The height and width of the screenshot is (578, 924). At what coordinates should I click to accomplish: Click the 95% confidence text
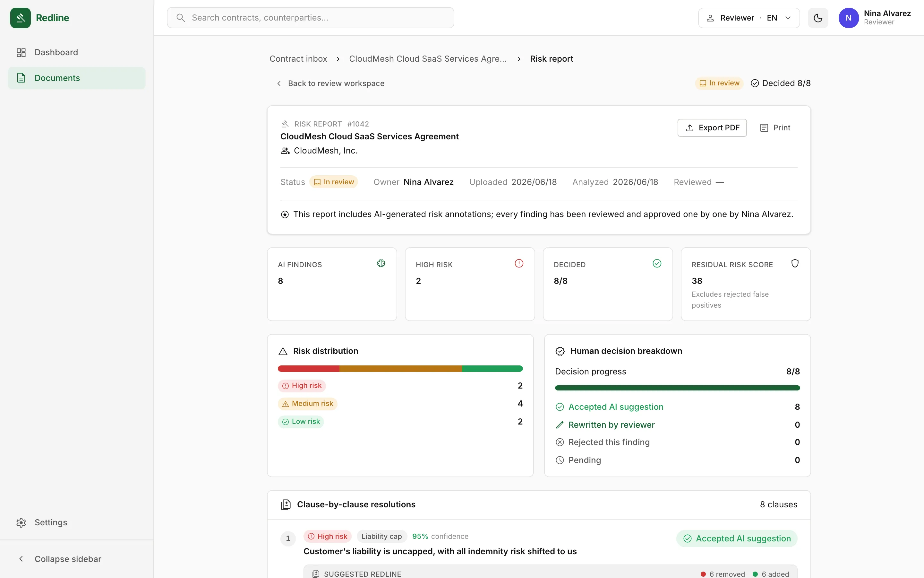tap(440, 536)
